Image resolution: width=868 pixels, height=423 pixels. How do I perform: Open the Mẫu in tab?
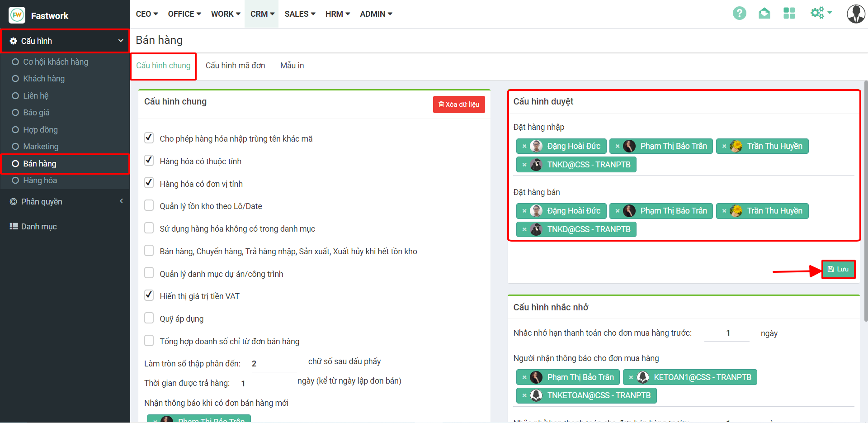[292, 66]
